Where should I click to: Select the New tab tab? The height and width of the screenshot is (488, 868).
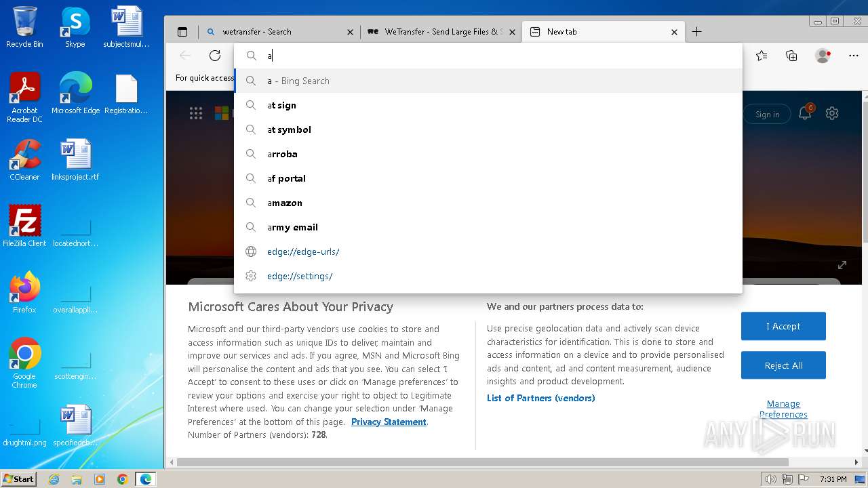pos(602,32)
